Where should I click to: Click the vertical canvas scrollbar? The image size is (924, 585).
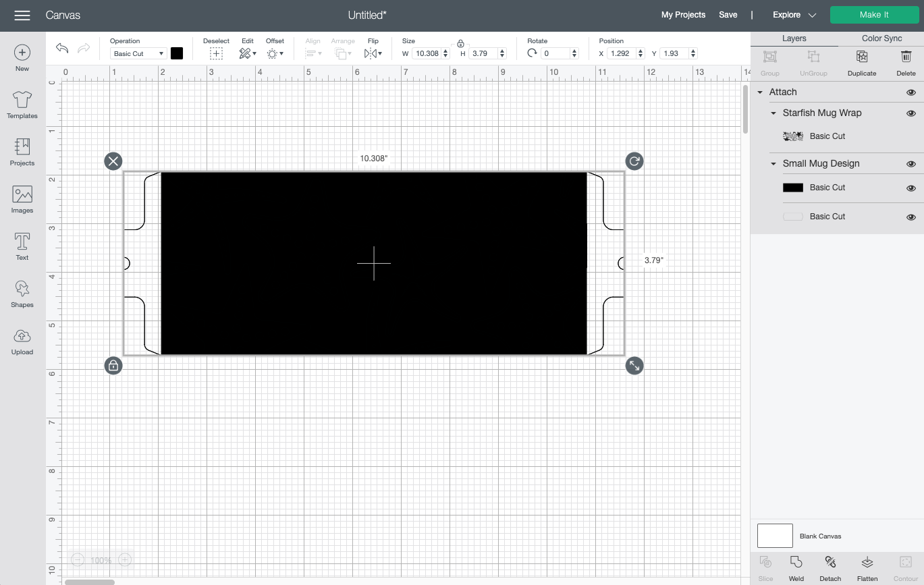(745, 109)
